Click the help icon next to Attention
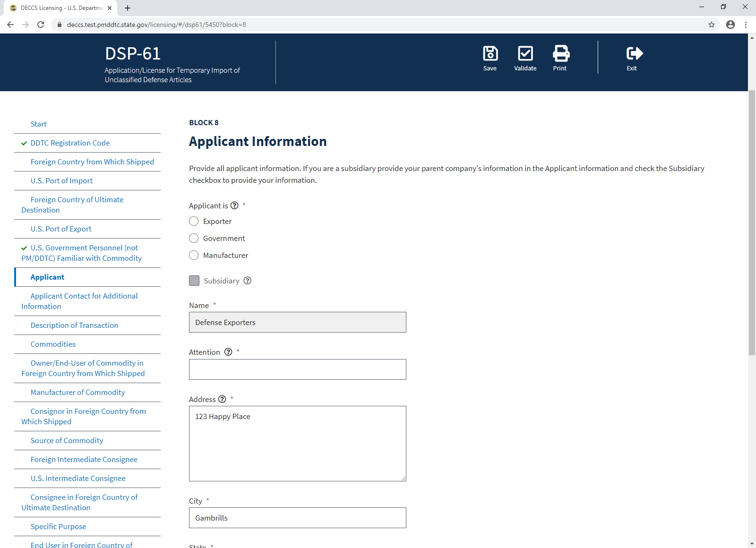This screenshot has height=548, width=756. coord(228,352)
